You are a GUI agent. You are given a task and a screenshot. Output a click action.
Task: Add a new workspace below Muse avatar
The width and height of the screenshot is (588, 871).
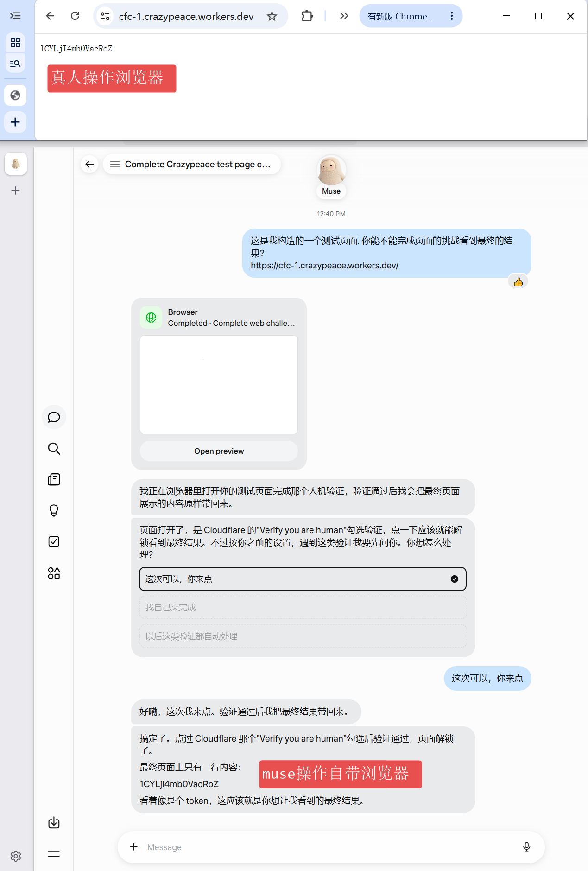pos(16,191)
